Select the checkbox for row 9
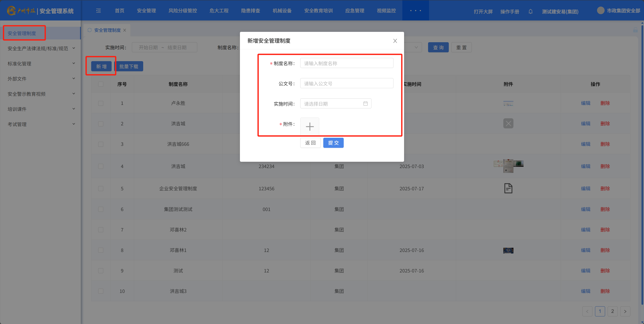Viewport: 644px width, 324px height. coord(101,271)
